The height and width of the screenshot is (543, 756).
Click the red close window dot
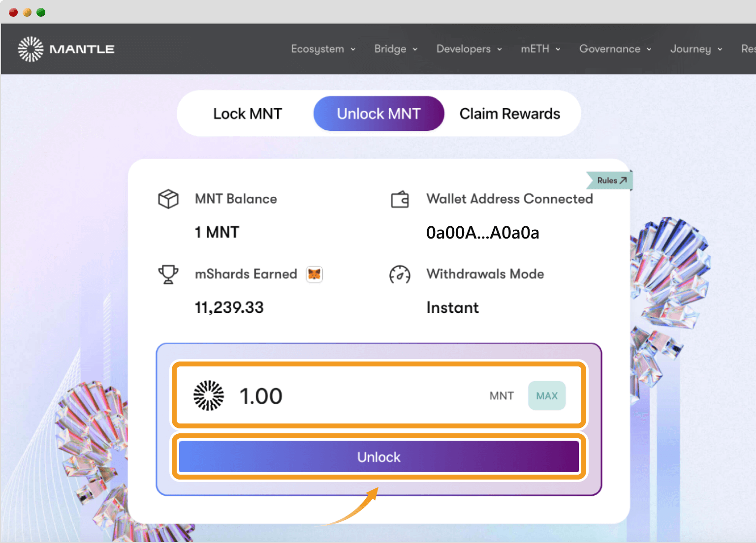(13, 12)
